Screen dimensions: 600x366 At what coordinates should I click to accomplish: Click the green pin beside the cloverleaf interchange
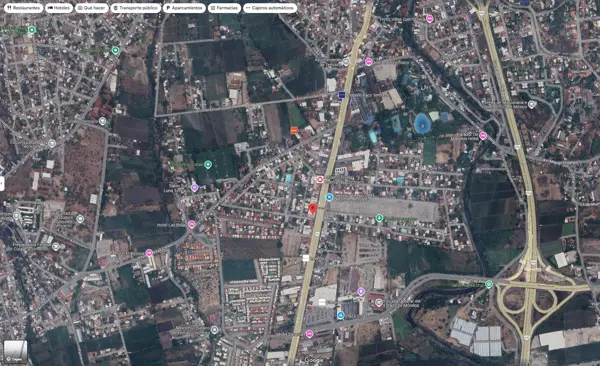click(x=489, y=284)
